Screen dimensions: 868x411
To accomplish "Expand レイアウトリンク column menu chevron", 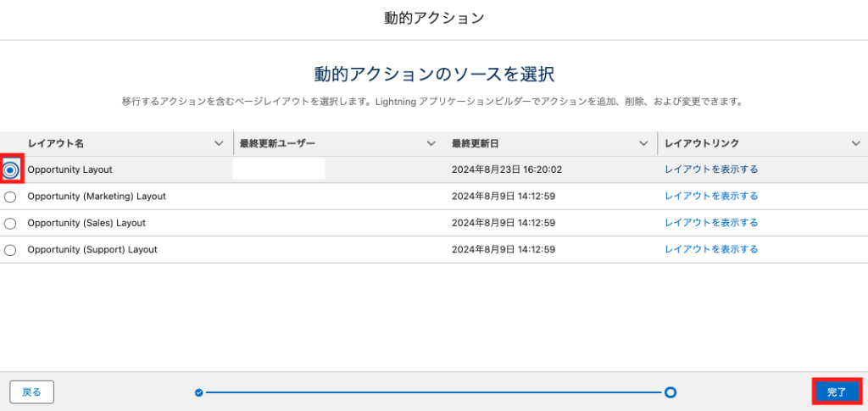I will 855,144.
